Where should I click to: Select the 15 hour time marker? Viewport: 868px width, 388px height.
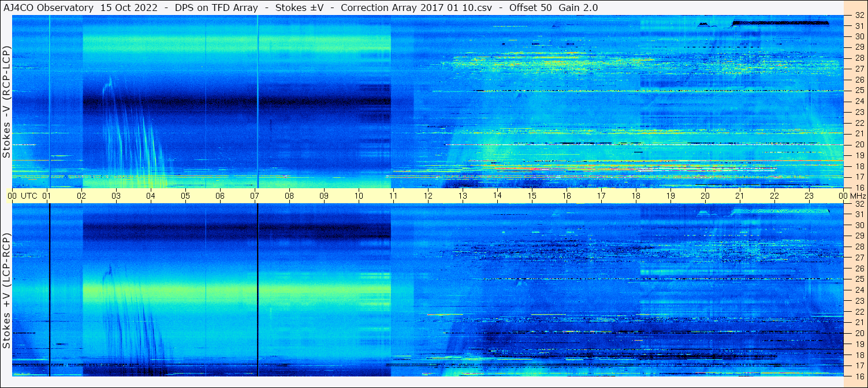(x=532, y=196)
